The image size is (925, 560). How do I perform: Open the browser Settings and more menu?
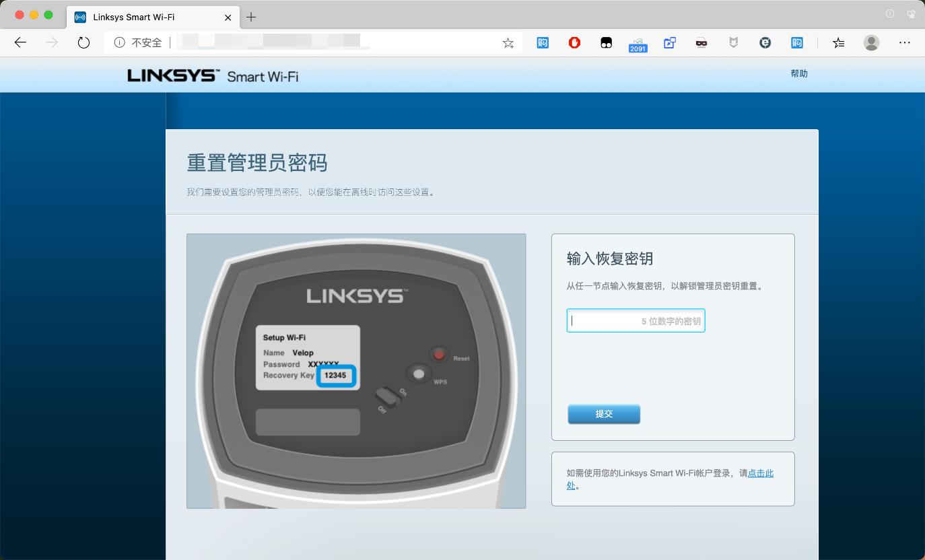point(905,42)
